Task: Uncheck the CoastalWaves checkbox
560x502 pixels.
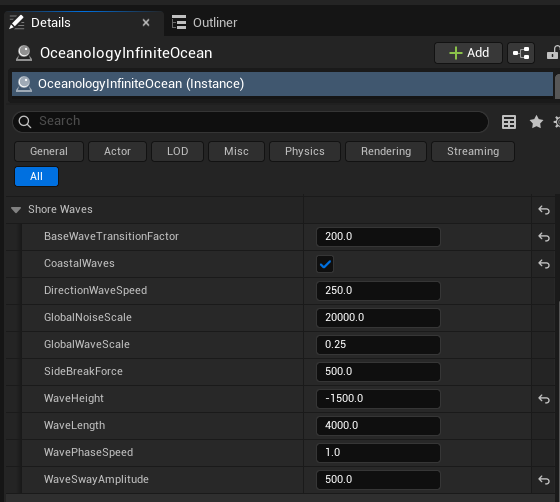Action: (325, 264)
